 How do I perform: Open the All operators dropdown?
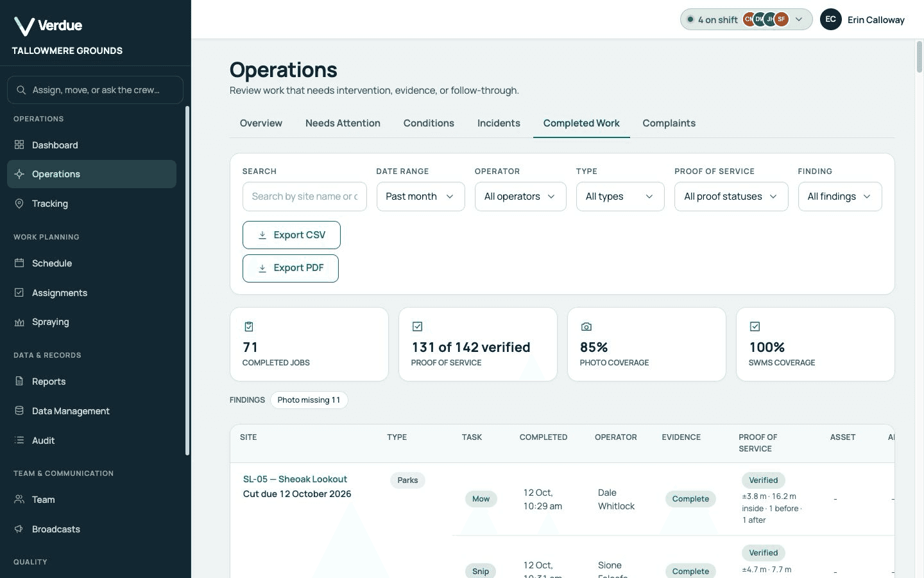(x=520, y=197)
